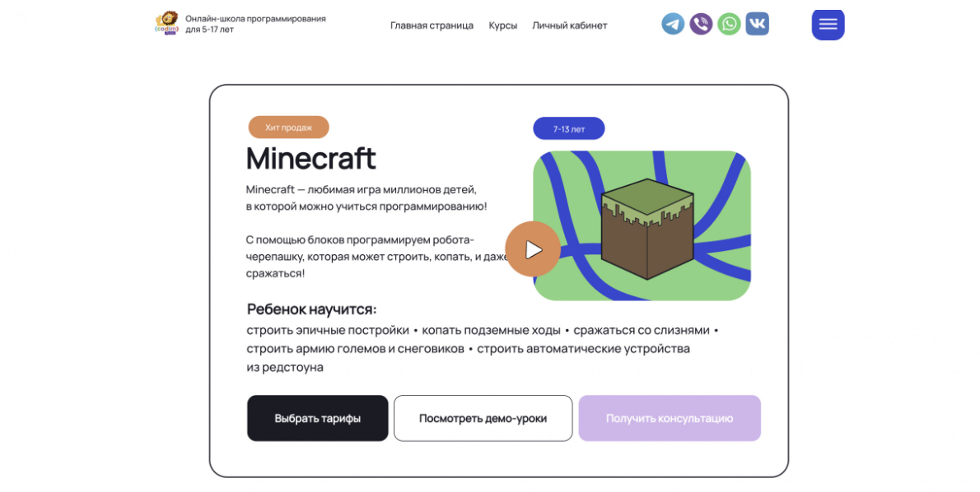Image resolution: width=980 pixels, height=492 pixels.
Task: Go to Главная страница
Action: click(x=432, y=26)
